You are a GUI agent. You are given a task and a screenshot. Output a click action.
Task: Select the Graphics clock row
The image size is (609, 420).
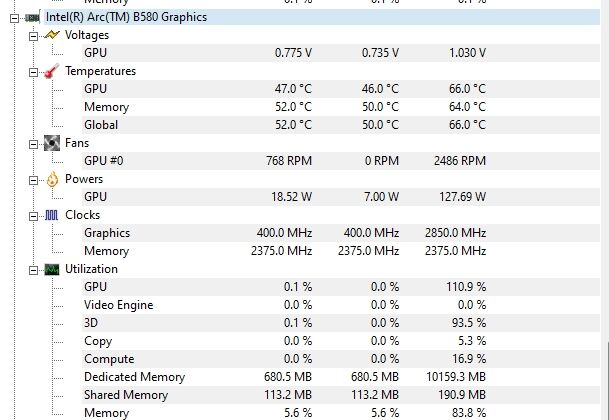pos(341,233)
